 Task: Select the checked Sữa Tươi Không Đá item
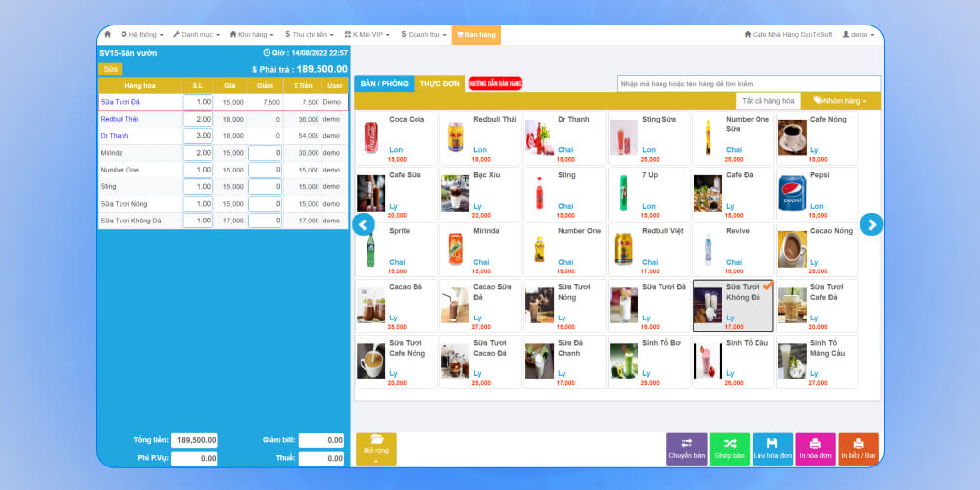coord(734,306)
